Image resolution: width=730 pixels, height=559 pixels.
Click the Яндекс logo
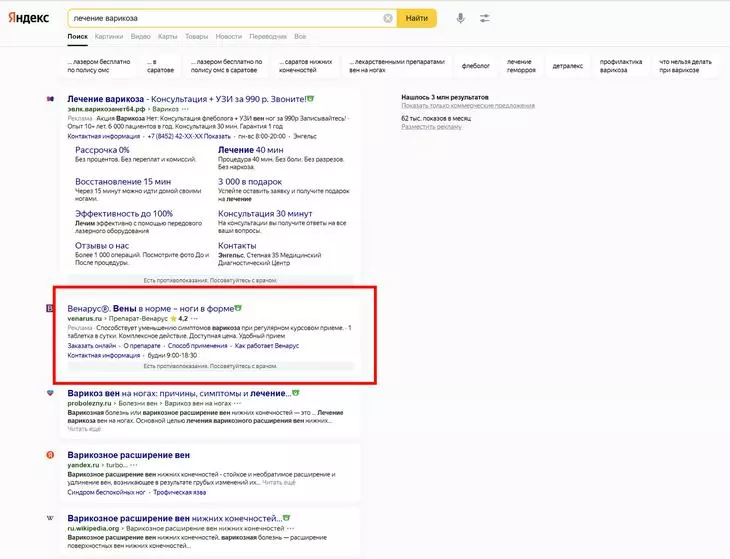28,18
